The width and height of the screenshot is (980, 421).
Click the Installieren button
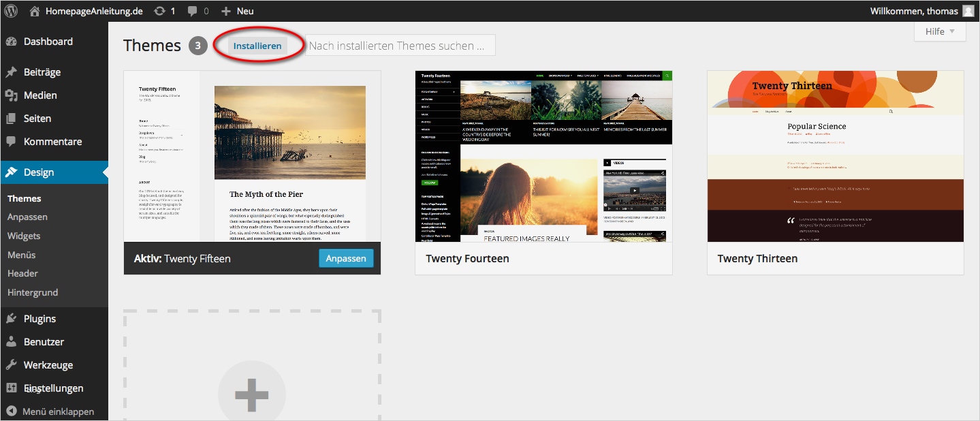point(257,46)
